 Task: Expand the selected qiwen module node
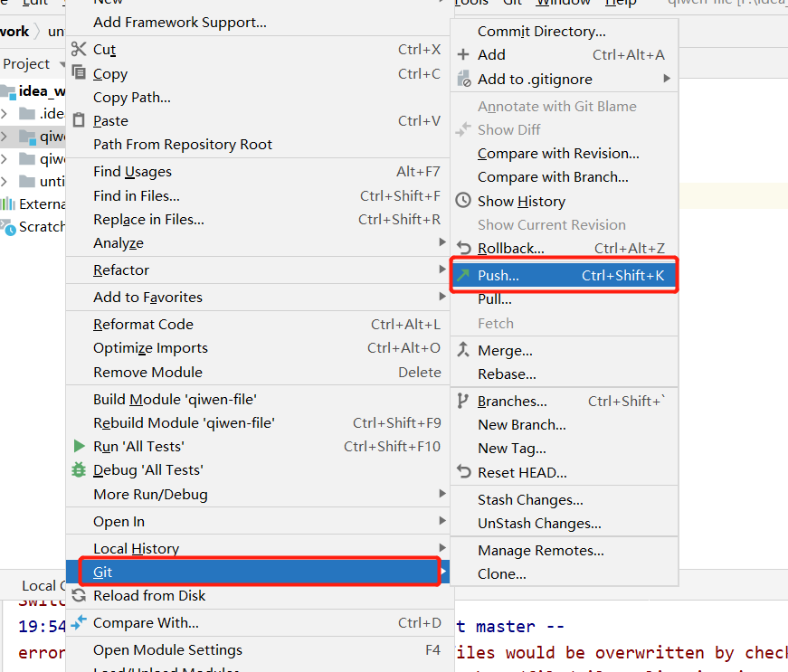[5, 136]
